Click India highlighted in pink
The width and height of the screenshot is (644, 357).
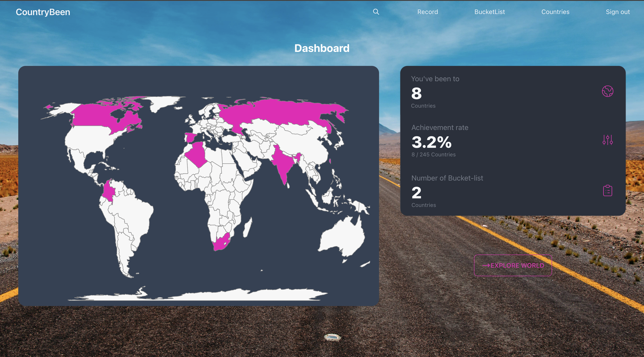click(283, 163)
